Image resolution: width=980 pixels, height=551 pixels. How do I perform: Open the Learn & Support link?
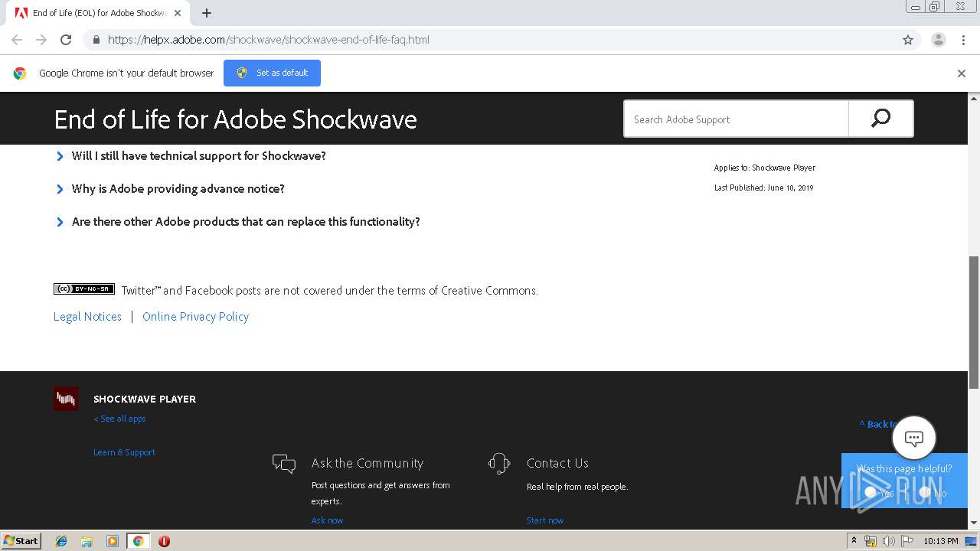(124, 452)
